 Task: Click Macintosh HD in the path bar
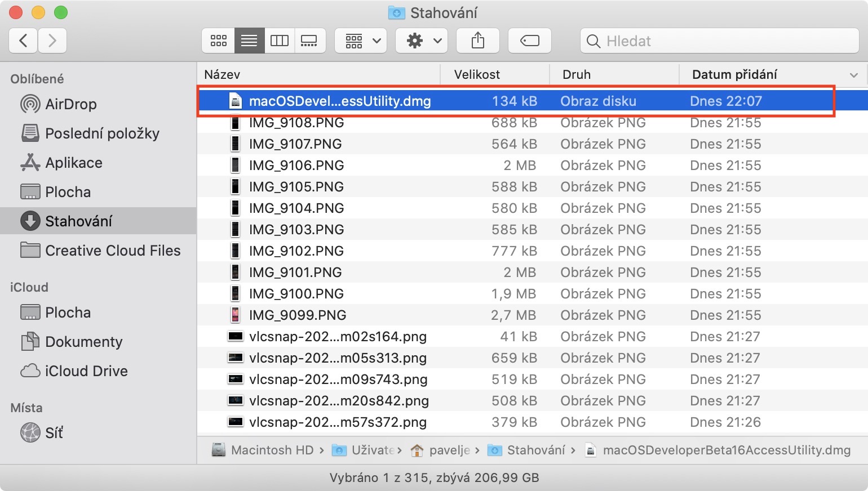coord(263,450)
